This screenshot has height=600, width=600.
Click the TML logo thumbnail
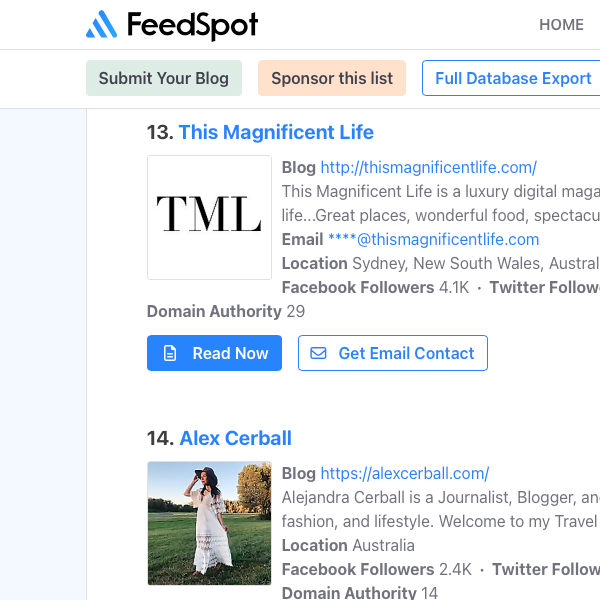click(209, 217)
